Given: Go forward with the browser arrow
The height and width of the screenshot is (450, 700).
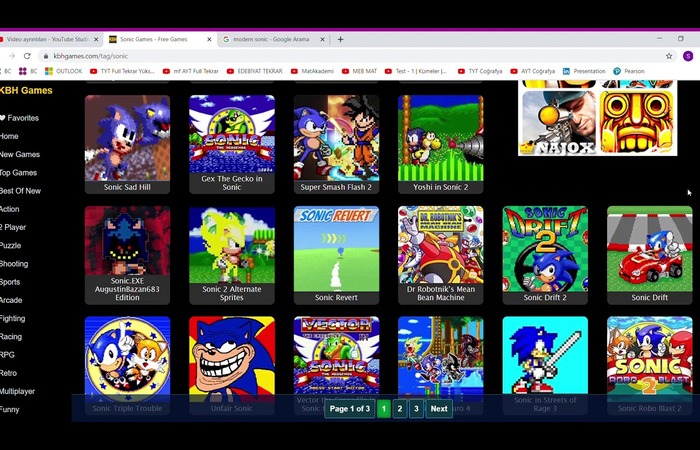Looking at the screenshot, I should click(12, 56).
